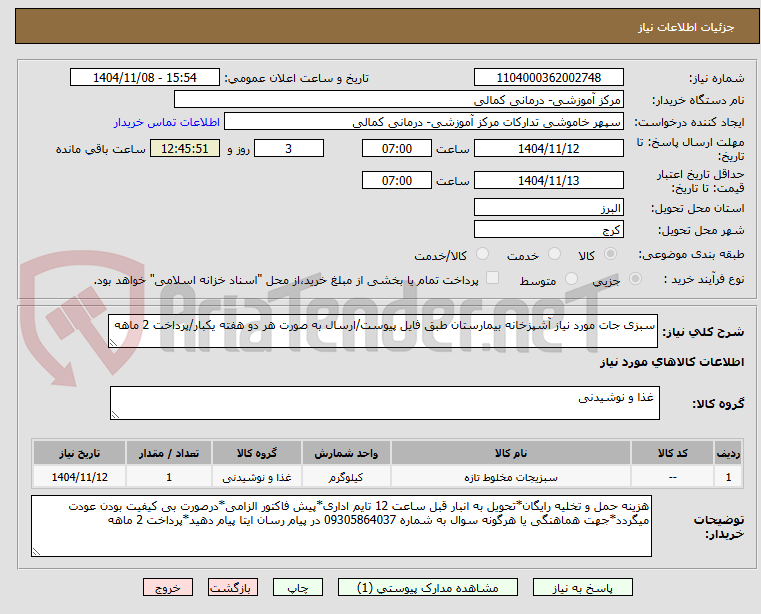This screenshot has width=761, height=614.
Task: Click the بازگشت back button
Action: tap(233, 587)
